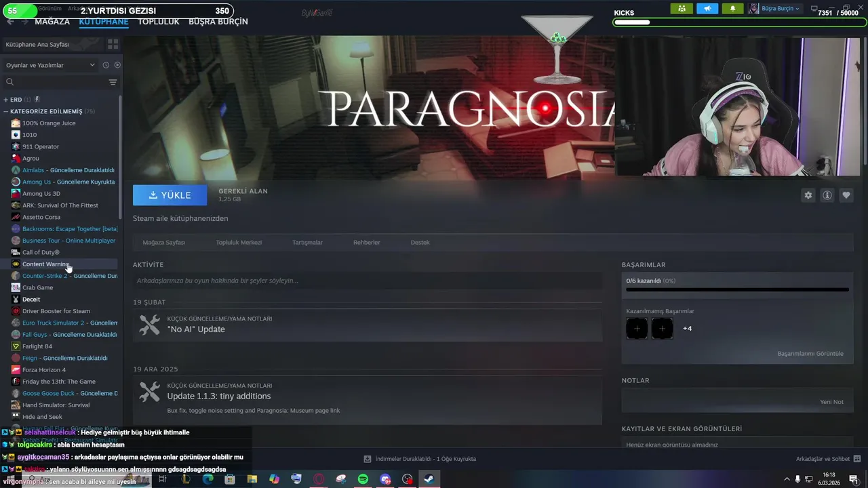Click İndirmeler Duraklatıldı downloads status
Image resolution: width=868 pixels, height=488 pixels.
pos(420,459)
